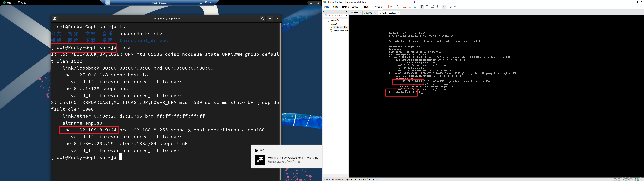Click the Unity mode icon

437,7
